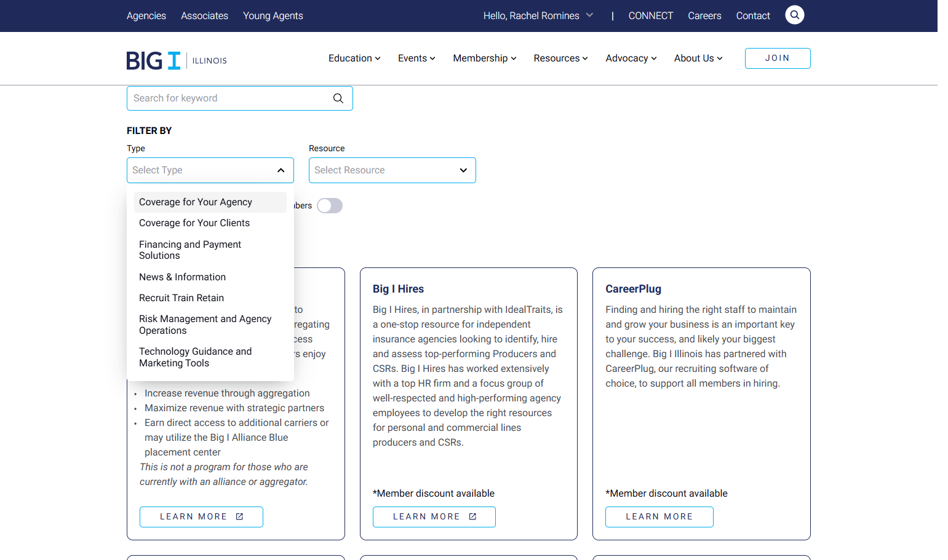Open the Careers link
Image resolution: width=948 pixels, height=560 pixels.
click(704, 16)
